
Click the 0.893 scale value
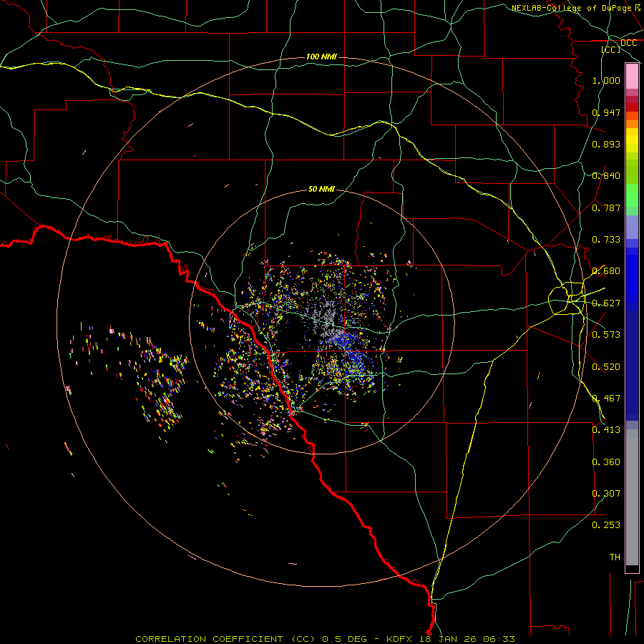coord(606,144)
